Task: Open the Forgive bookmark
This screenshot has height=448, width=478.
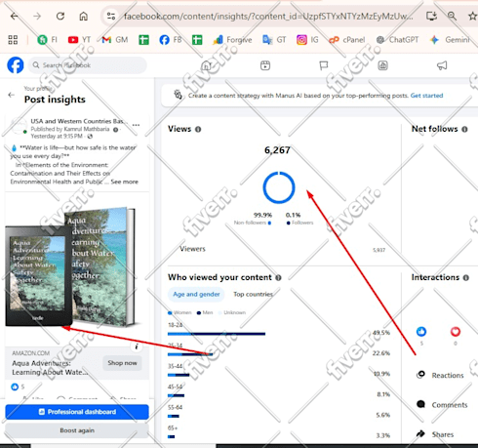Action: click(232, 40)
